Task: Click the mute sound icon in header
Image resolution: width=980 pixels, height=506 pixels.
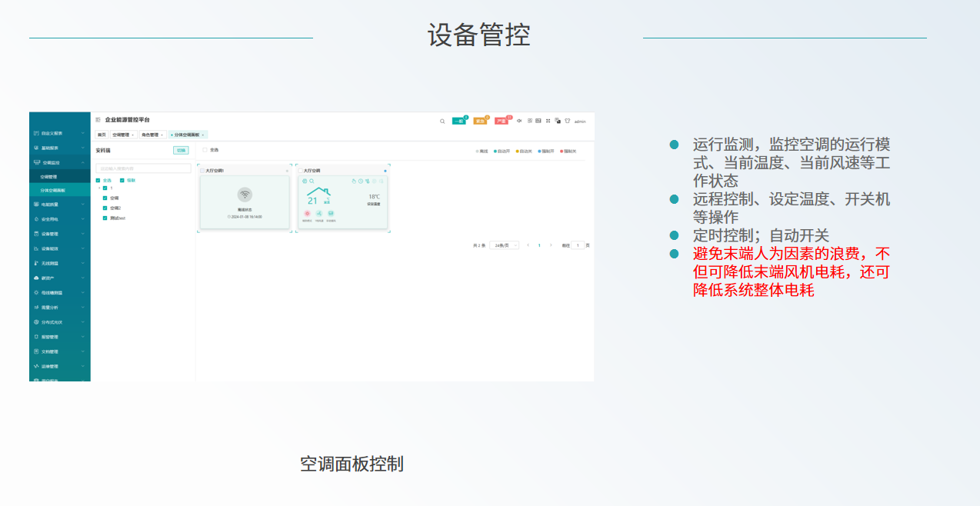Action: coord(519,121)
